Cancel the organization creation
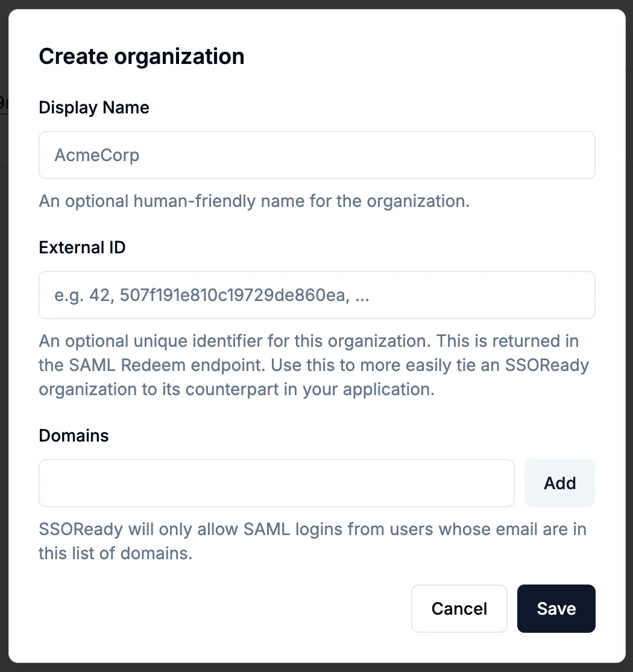Image resolution: width=633 pixels, height=672 pixels. coord(459,608)
